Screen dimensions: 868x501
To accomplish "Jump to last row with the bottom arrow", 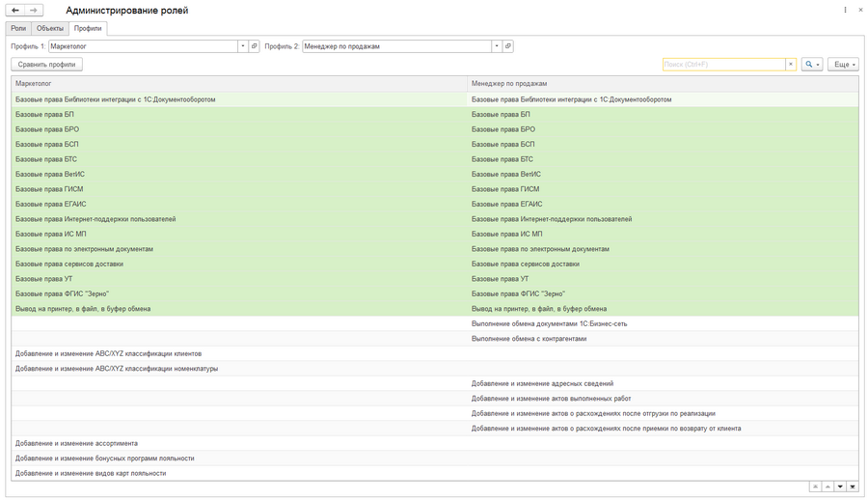I will tap(853, 487).
